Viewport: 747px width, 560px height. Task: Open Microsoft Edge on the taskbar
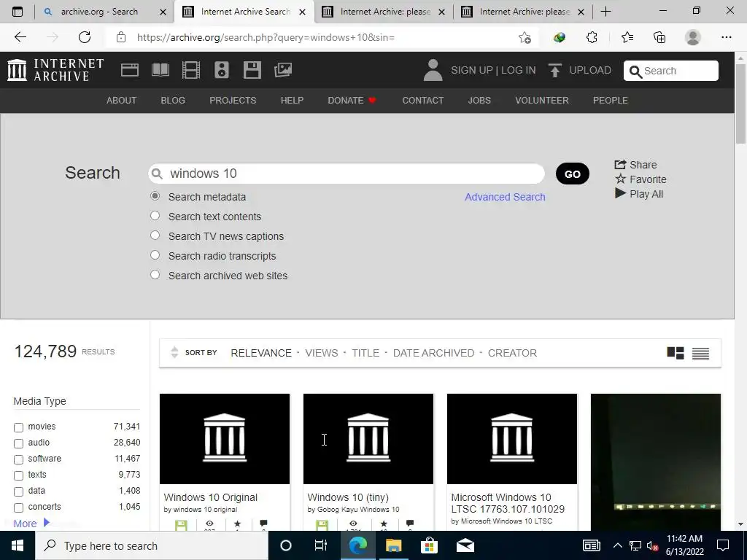pos(357,545)
